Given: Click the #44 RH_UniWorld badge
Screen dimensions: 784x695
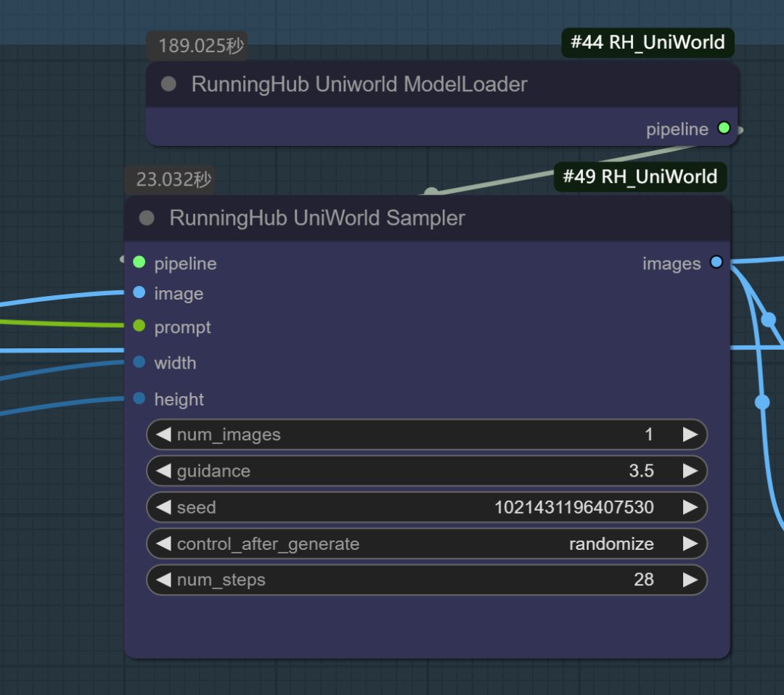Looking at the screenshot, I should pos(648,43).
